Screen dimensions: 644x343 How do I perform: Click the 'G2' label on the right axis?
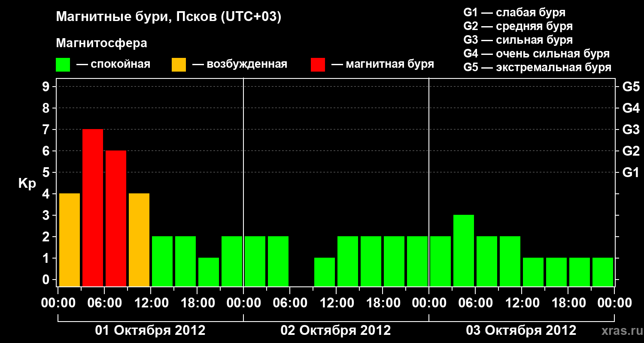(631, 151)
